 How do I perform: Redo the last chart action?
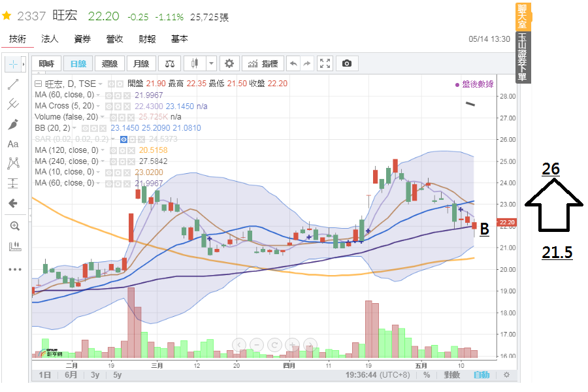[x=307, y=63]
